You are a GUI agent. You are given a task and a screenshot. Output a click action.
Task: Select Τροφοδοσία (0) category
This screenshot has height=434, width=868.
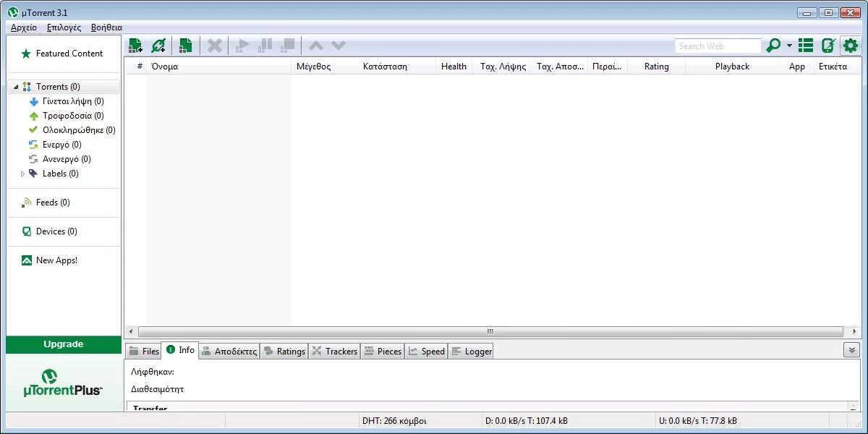(x=67, y=116)
